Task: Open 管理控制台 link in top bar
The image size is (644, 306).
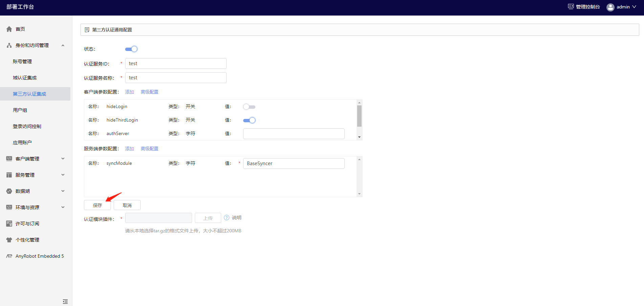Action: tap(588, 7)
